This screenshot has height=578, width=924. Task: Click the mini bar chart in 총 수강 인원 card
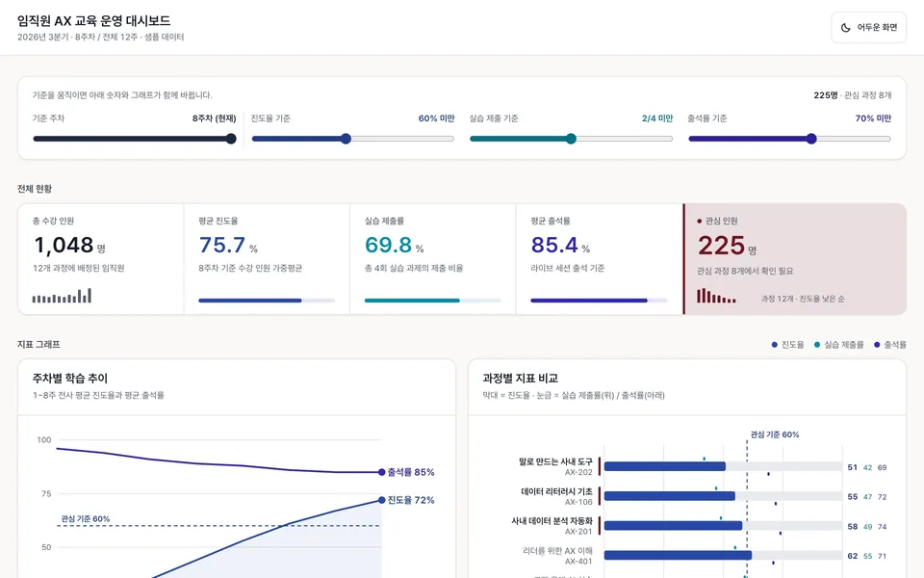pos(62,296)
